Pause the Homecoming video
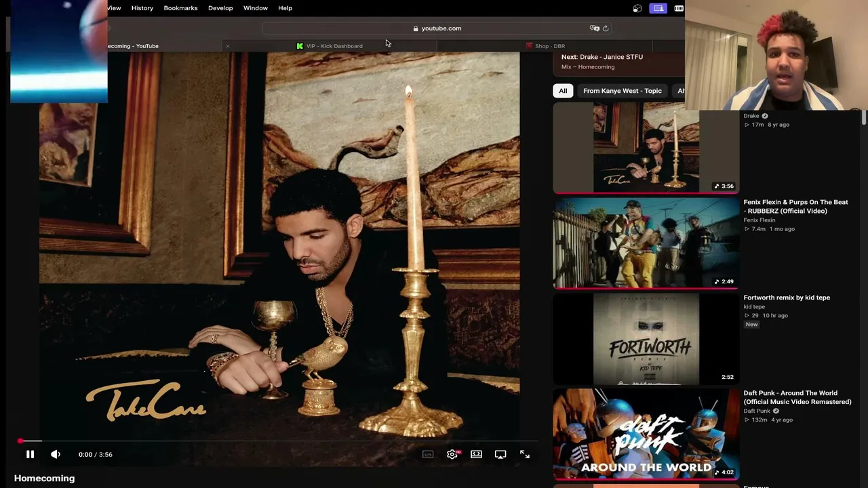 point(30,454)
